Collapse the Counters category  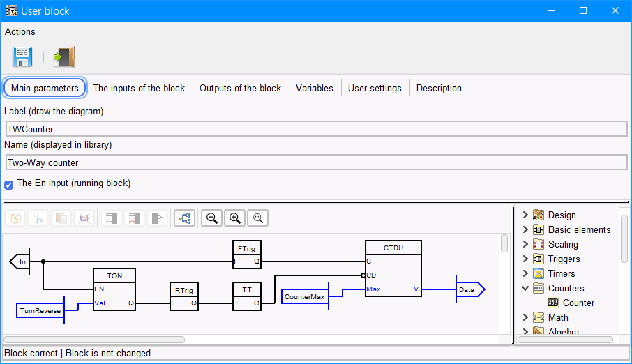[525, 288]
